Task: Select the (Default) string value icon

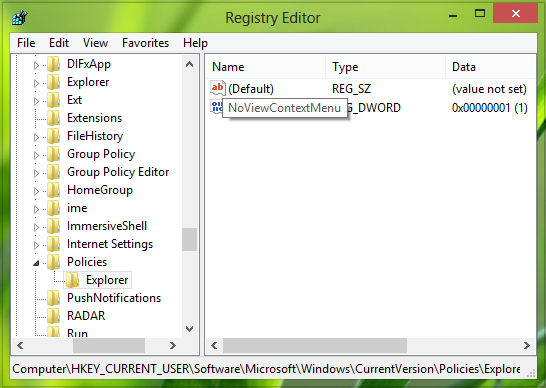Action: [x=218, y=88]
